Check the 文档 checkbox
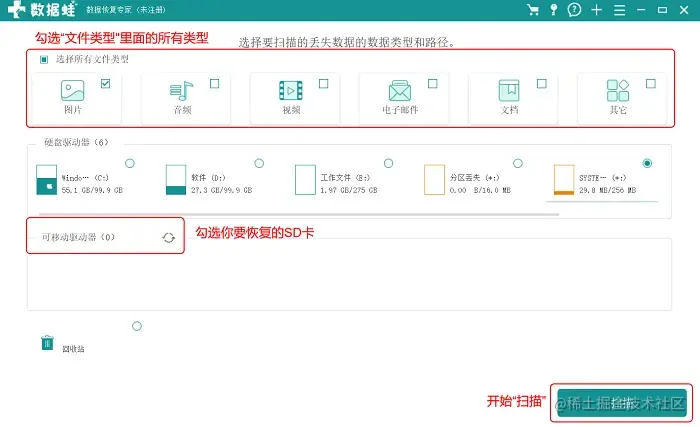Image resolution: width=700 pixels, height=427 pixels. tap(542, 84)
